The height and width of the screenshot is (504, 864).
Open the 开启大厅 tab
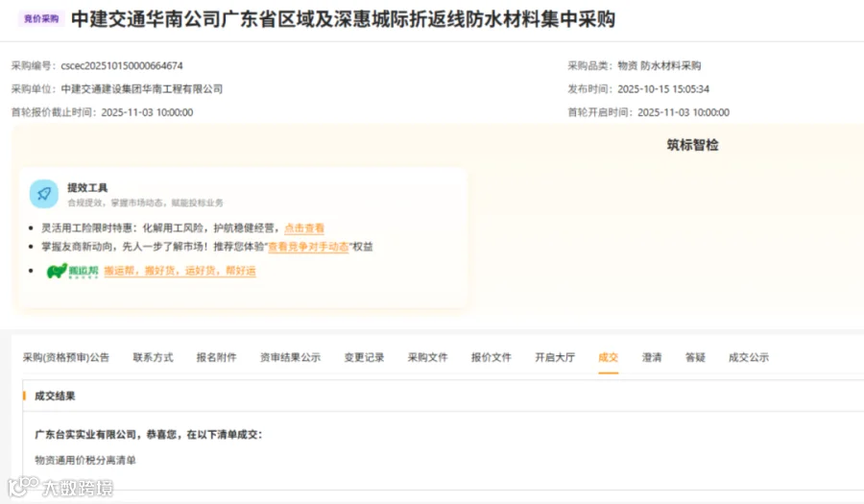(554, 357)
